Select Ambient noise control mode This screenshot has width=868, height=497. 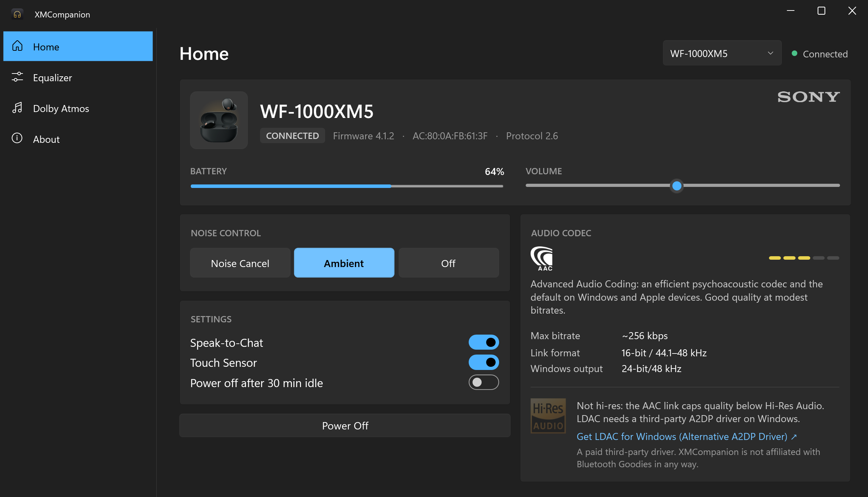click(344, 263)
